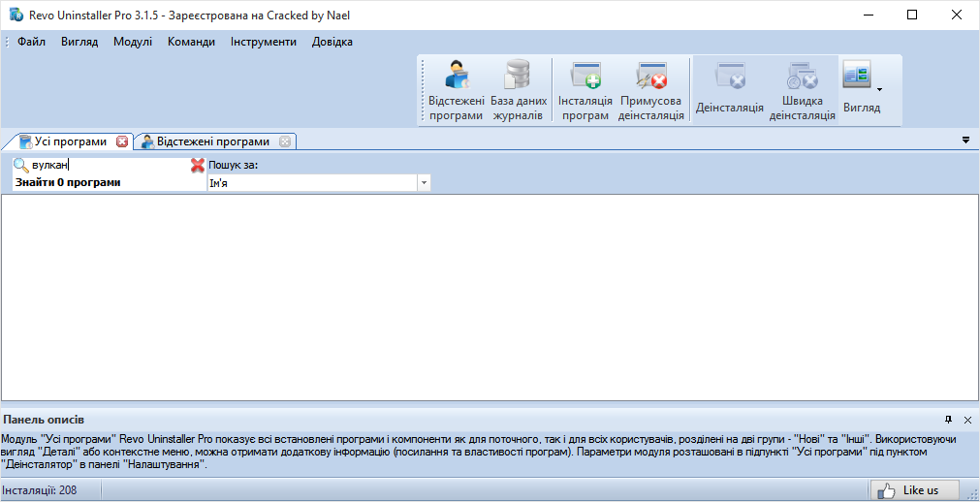Click the magnifying glass search icon
980x502 pixels.
coord(20,166)
